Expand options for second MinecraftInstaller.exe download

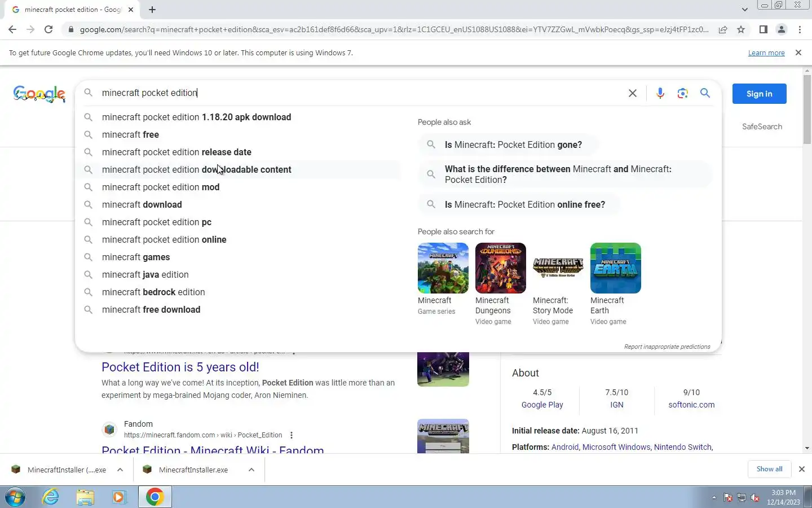pos(251,470)
